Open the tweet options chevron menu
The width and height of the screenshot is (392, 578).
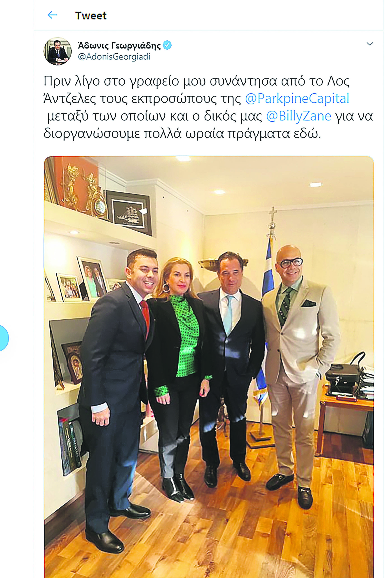370,44
